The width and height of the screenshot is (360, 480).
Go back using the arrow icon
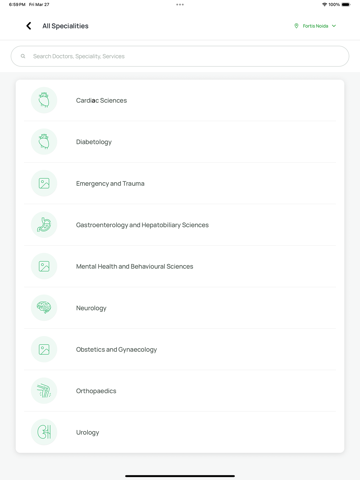click(29, 26)
